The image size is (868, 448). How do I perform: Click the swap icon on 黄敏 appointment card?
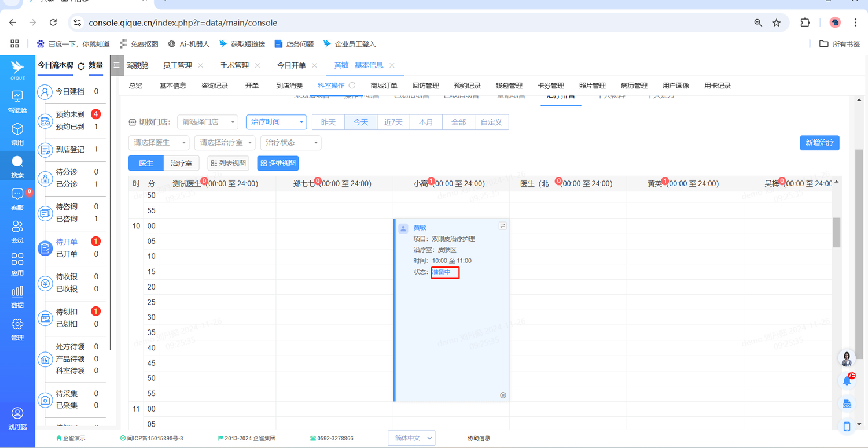pyautogui.click(x=502, y=226)
